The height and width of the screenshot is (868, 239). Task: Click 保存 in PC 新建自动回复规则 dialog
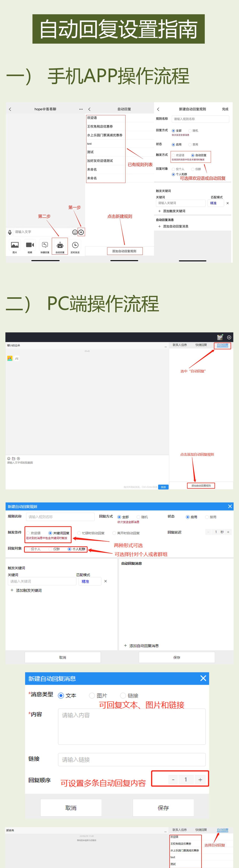click(x=177, y=657)
